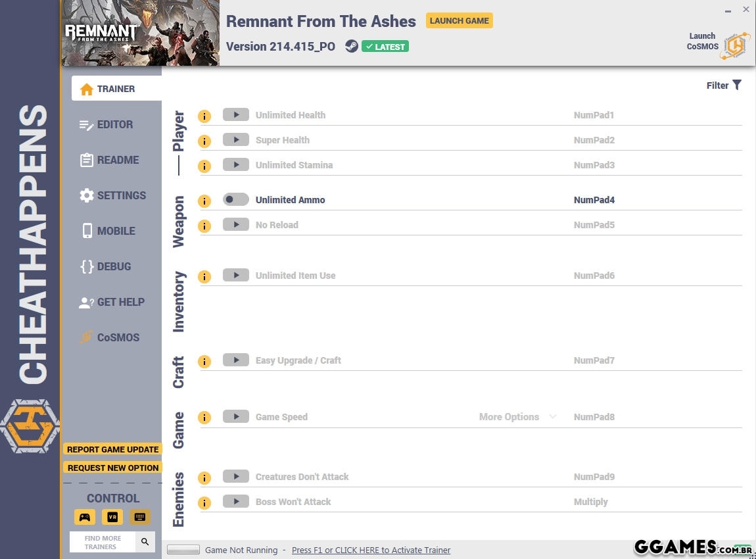Select the keyboard control icon
Screen dimensions: 756x559
coord(139,517)
